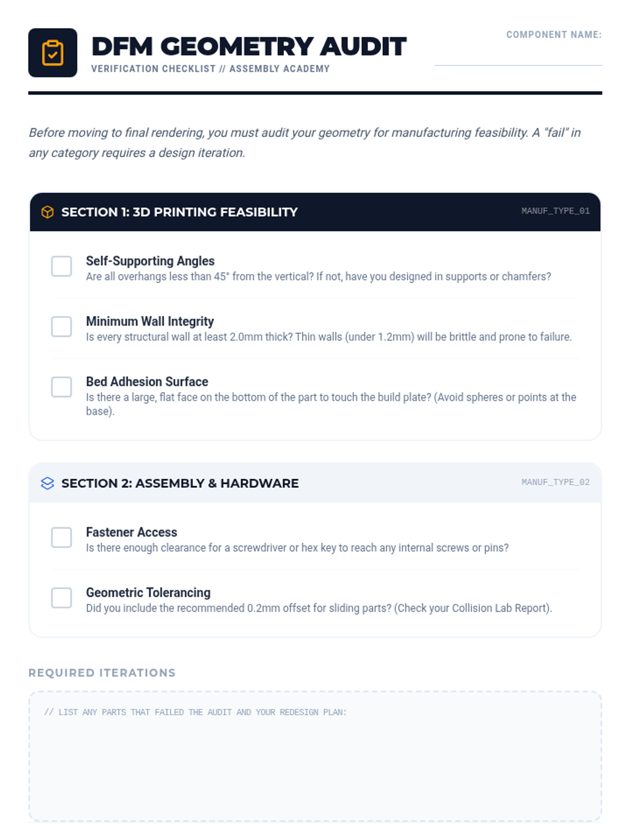Click the Self-Supporting Angles item title
The width and height of the screenshot is (630, 840).
(x=150, y=261)
